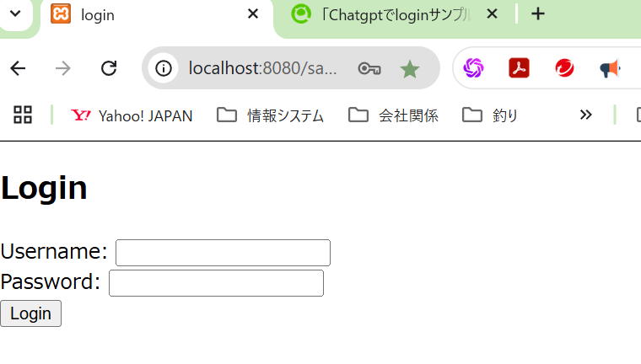Close the login tab
Image resolution: width=641 pixels, height=364 pixels.
253,14
